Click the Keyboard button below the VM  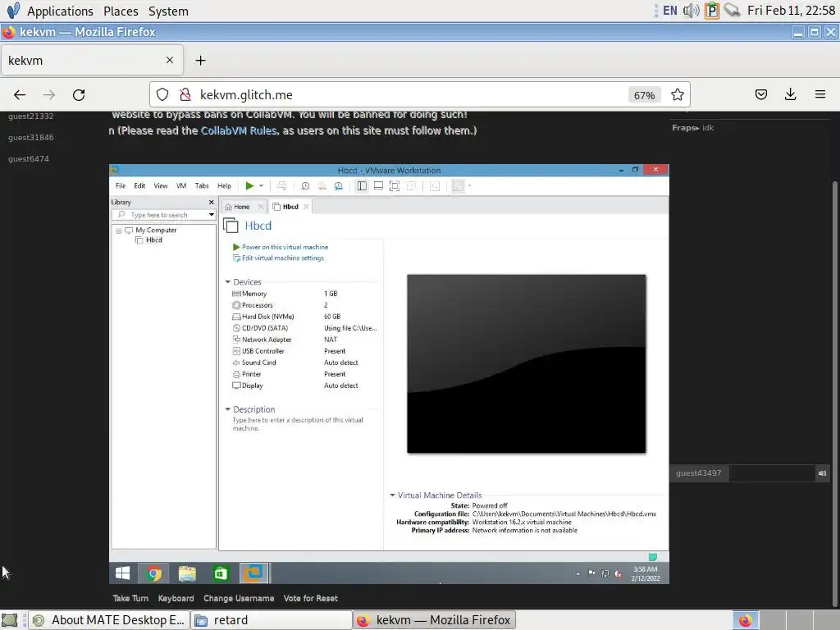pos(176,598)
